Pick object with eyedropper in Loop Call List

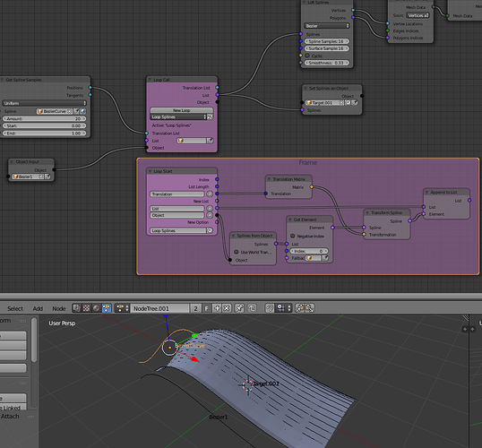coord(211,141)
